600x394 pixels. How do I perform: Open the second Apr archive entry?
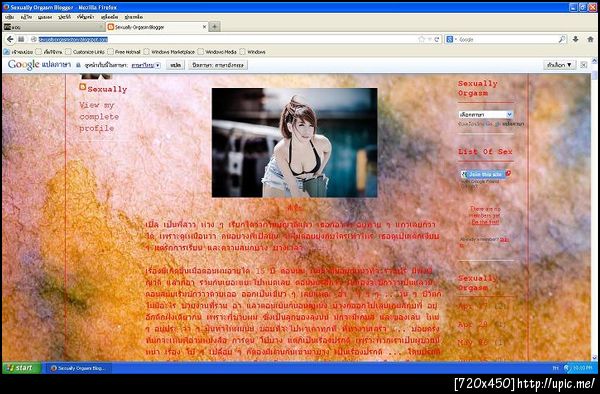pyautogui.click(x=481, y=325)
